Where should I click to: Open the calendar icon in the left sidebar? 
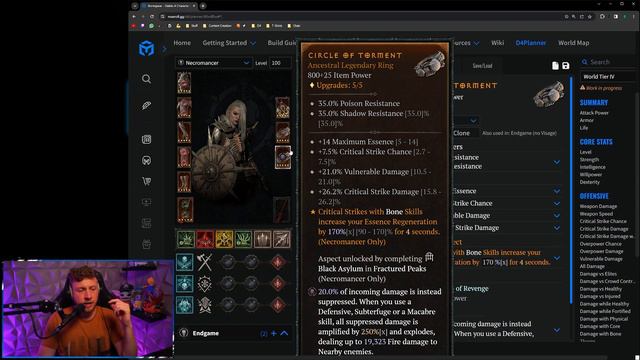tap(146, 139)
